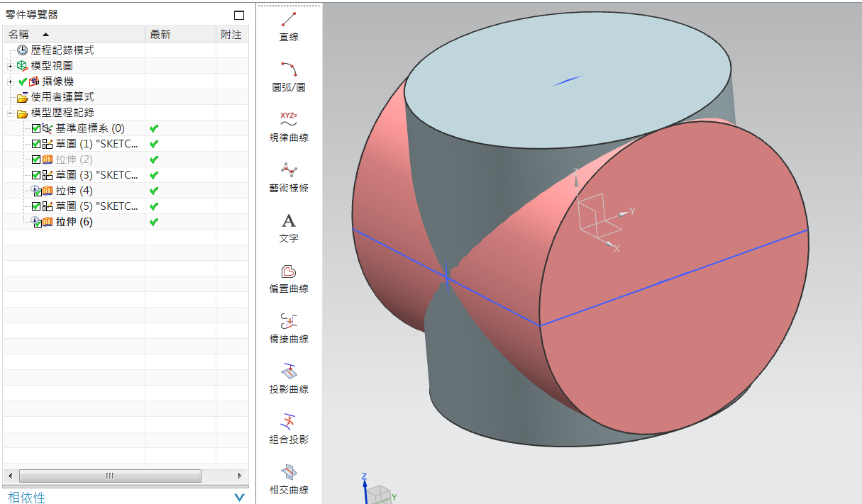Open the 規律曲線 (Law Curve) tool
Image resolution: width=862 pixels, height=504 pixels.
coord(289,128)
